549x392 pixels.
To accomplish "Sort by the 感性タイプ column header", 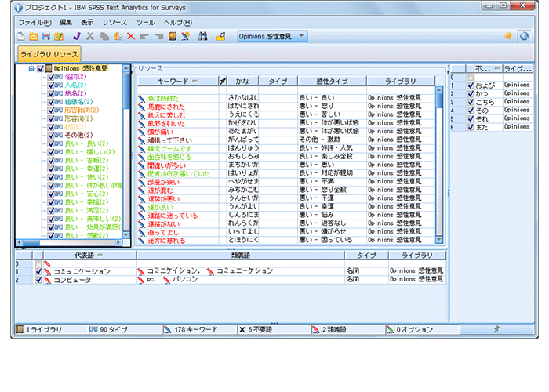I will (332, 82).
